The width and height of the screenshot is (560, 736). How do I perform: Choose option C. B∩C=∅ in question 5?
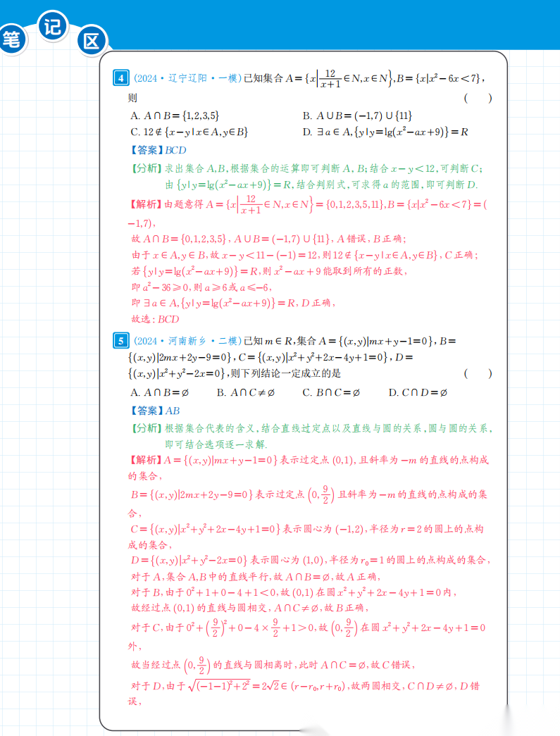331,392
